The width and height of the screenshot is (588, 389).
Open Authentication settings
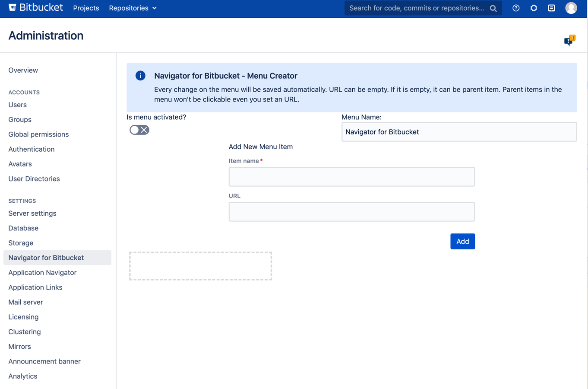pos(32,149)
